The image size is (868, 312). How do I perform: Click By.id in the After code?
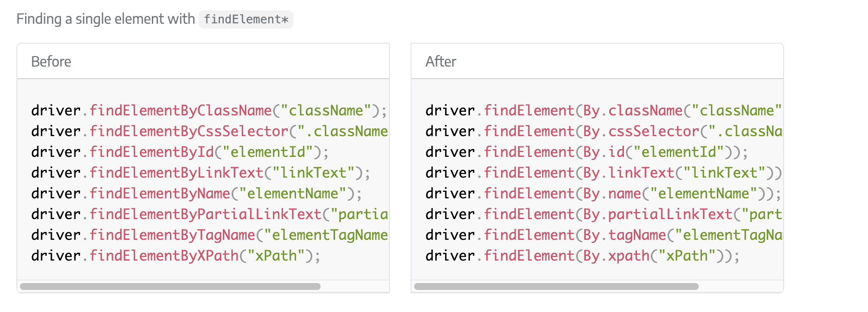pos(604,152)
